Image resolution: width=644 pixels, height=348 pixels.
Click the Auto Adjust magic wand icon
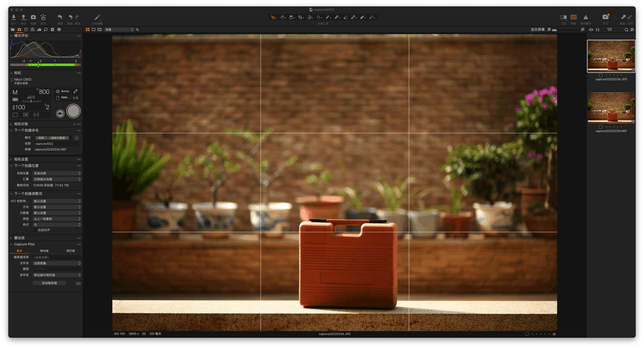pyautogui.click(x=97, y=17)
